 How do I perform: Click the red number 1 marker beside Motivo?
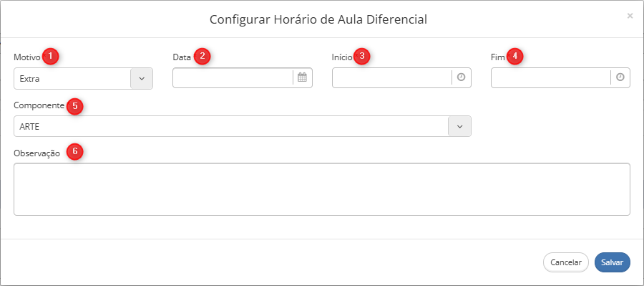click(x=50, y=57)
